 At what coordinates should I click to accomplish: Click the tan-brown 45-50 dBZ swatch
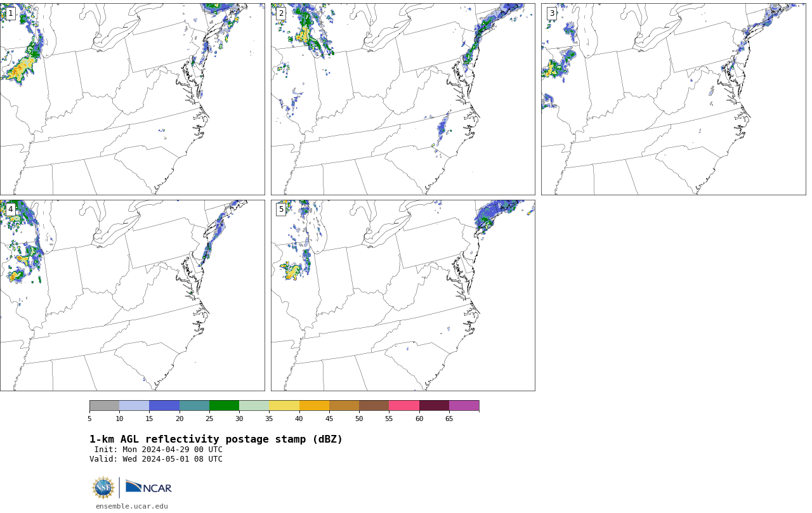pyautogui.click(x=344, y=406)
